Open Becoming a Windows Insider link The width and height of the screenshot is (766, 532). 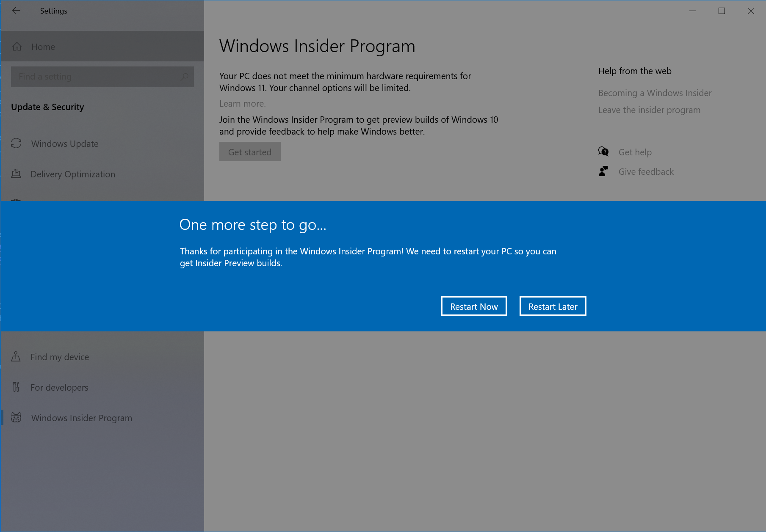click(655, 93)
